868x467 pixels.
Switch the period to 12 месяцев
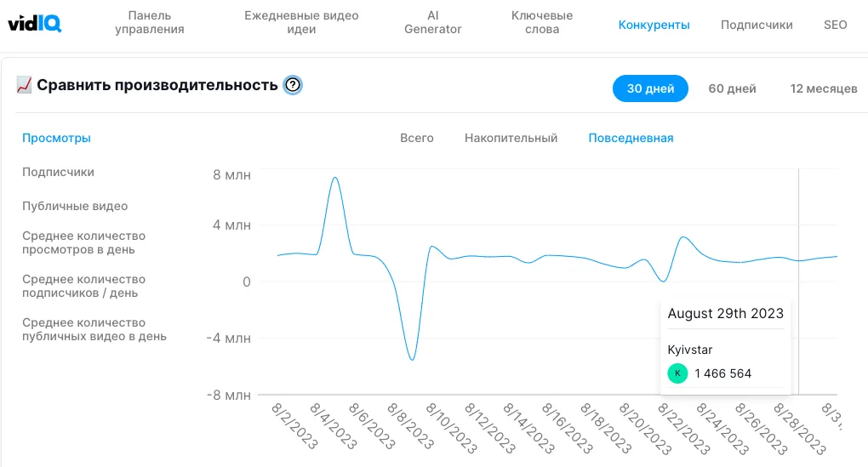(x=823, y=88)
